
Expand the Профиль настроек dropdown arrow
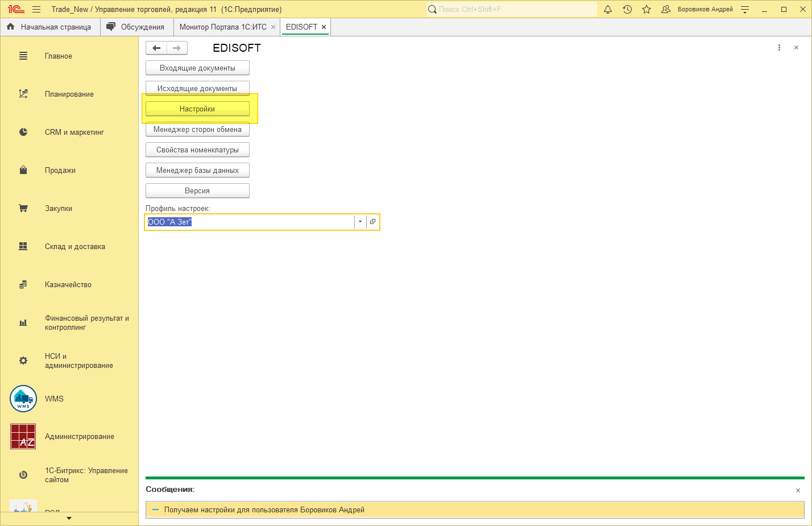(360, 222)
